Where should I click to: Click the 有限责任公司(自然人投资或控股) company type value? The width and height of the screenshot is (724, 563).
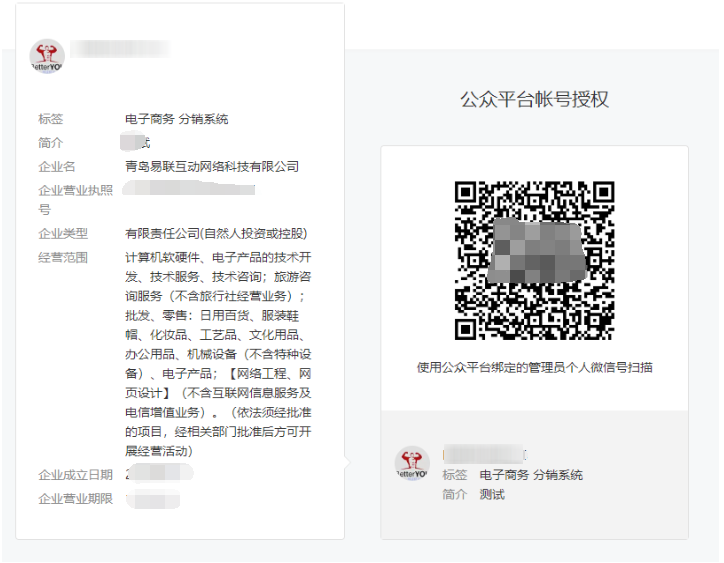215,234
